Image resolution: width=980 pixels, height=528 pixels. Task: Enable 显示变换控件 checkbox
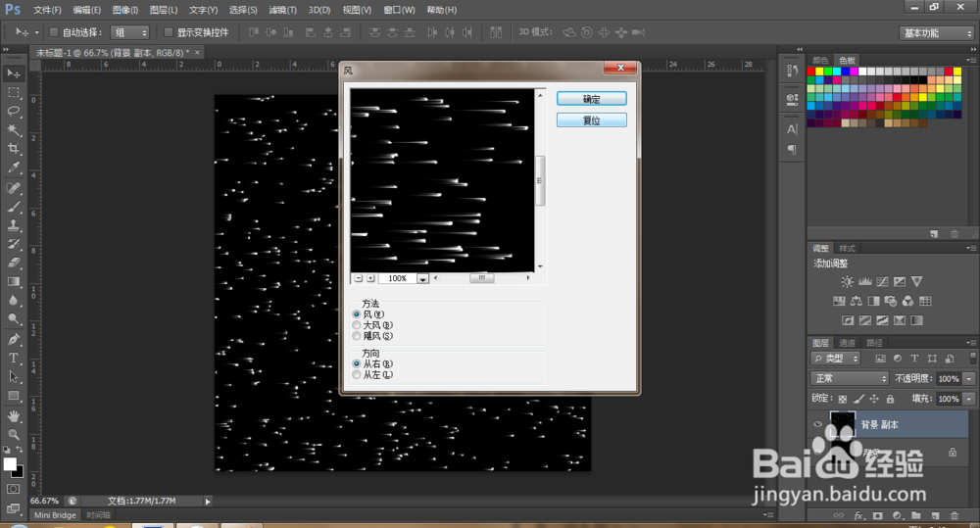(x=169, y=32)
